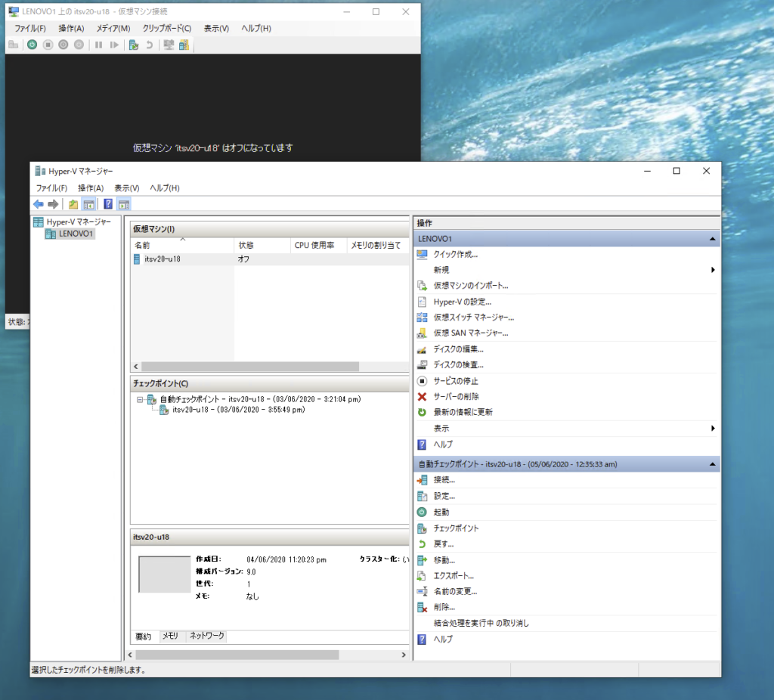Open 操作(A) menu in Hyper-V Manager

click(90, 188)
